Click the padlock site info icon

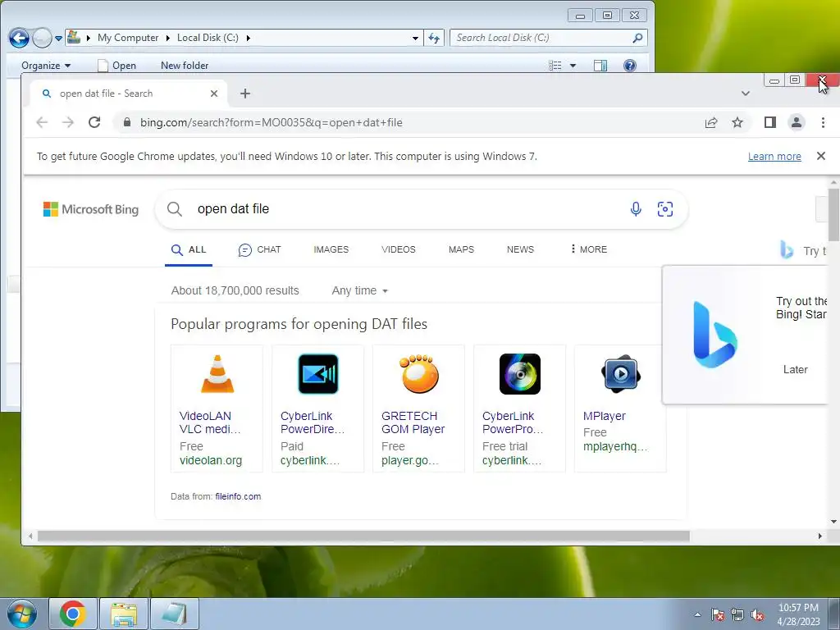coord(127,122)
